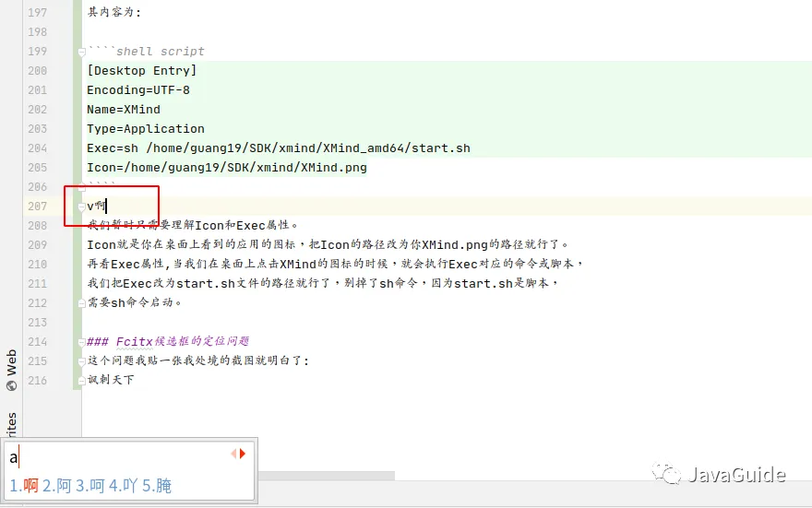Click the '### Fcitx候选框的定位问题' heading
The image size is (812, 508).
168,341
